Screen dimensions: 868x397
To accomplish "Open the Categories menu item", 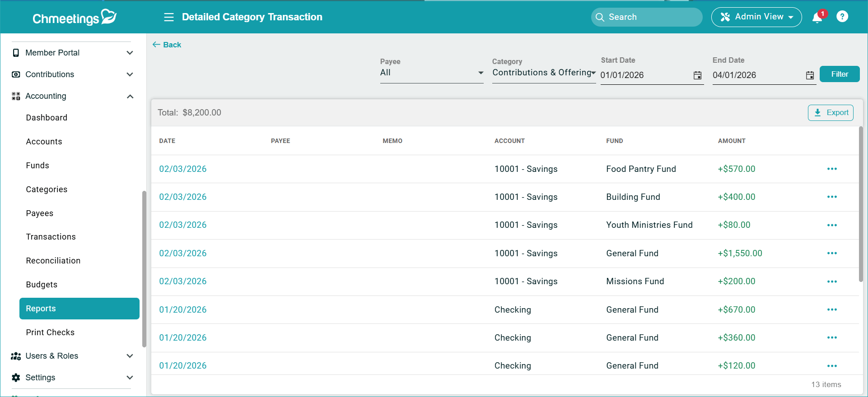I will 47,189.
